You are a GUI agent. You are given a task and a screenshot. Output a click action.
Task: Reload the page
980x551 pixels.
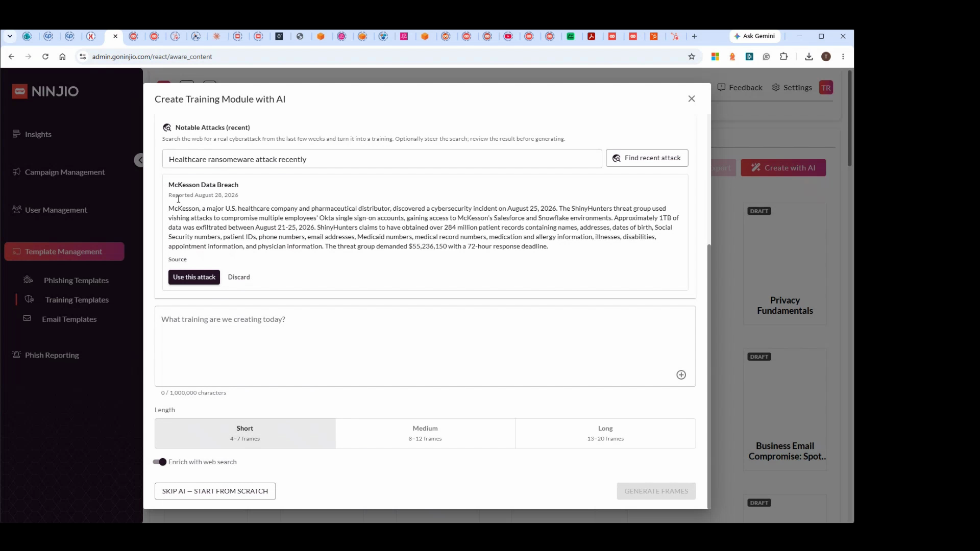pyautogui.click(x=45, y=57)
